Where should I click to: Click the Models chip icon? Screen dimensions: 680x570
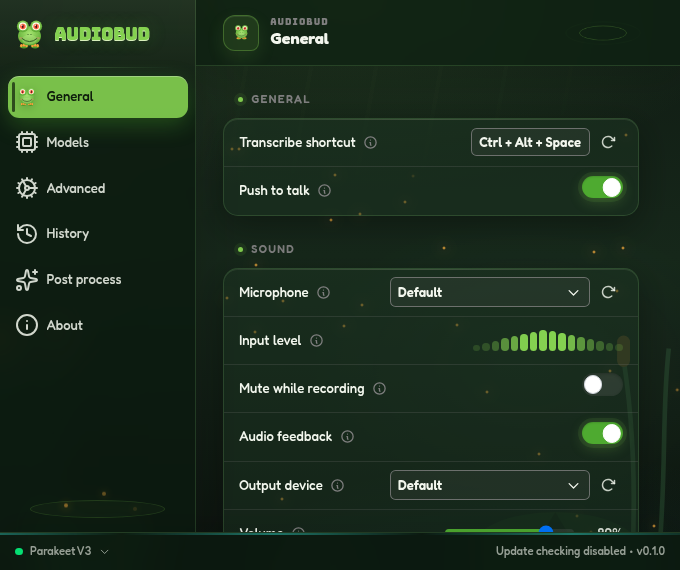27,142
